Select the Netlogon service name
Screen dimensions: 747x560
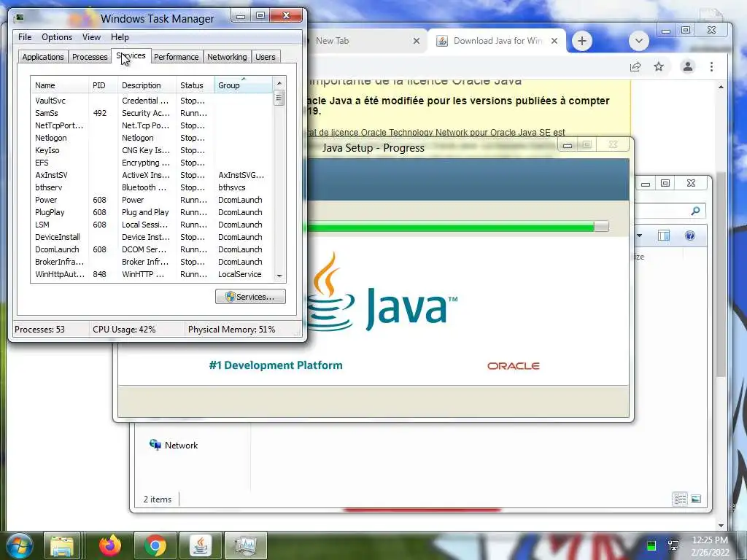(50, 138)
